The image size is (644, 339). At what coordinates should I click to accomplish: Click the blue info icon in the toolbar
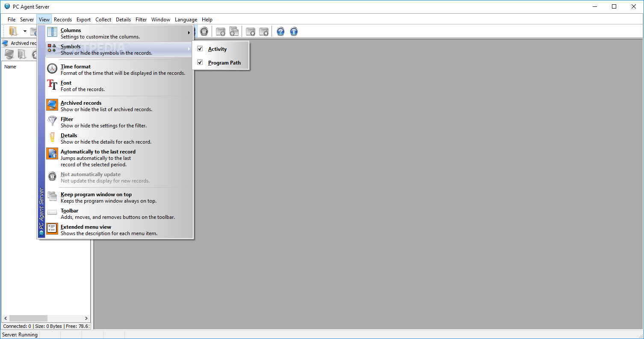click(294, 31)
